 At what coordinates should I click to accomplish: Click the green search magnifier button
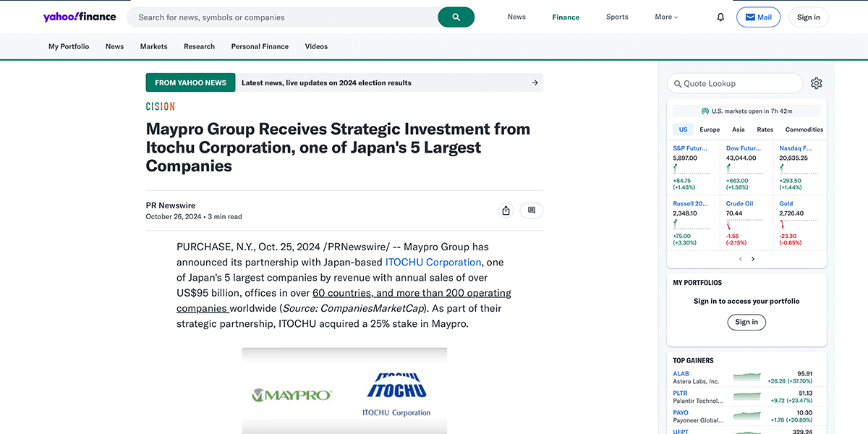coord(456,16)
